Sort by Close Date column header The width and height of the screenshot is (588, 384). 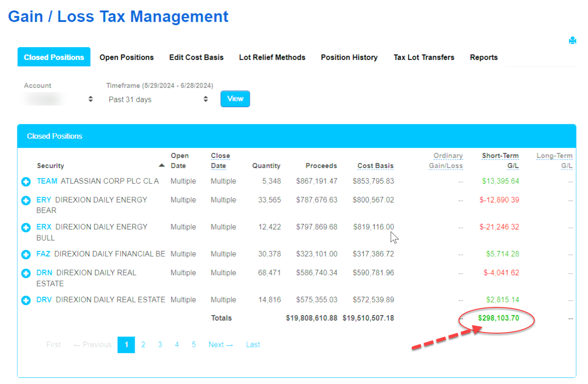[220, 161]
